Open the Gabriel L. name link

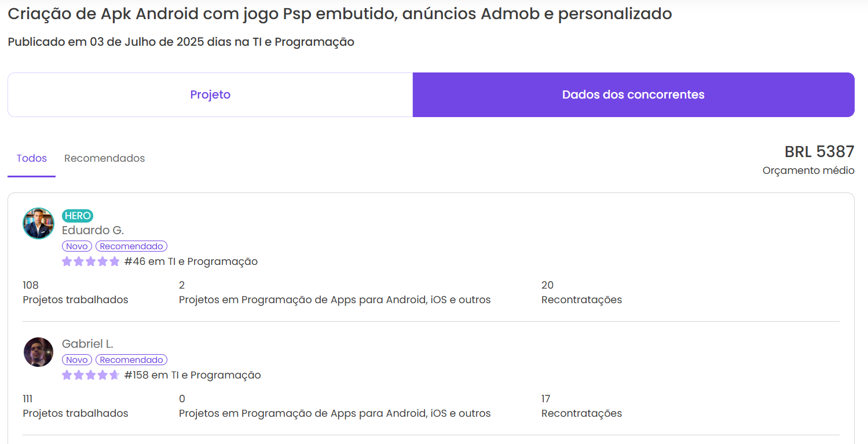(x=87, y=344)
